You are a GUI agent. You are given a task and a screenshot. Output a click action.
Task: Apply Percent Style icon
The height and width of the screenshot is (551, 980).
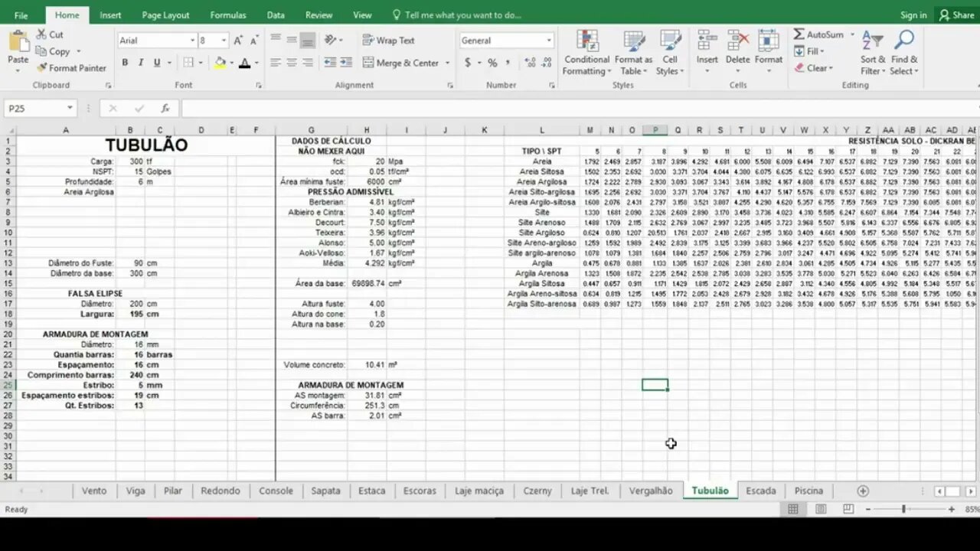click(x=492, y=63)
